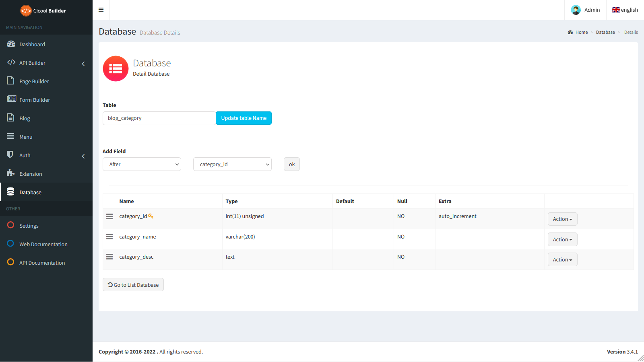
Task: Click the Auth shield icon
Action: [10, 154]
